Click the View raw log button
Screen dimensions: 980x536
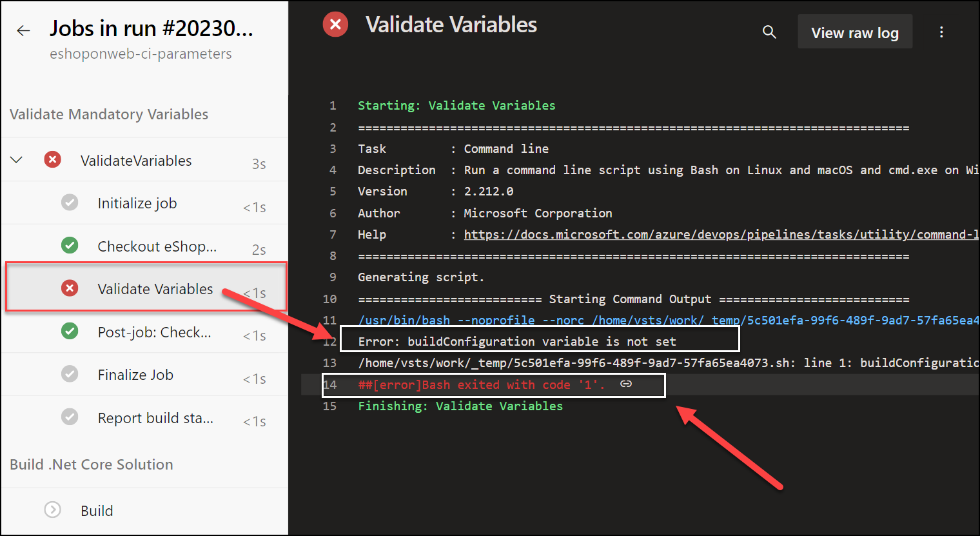(855, 32)
